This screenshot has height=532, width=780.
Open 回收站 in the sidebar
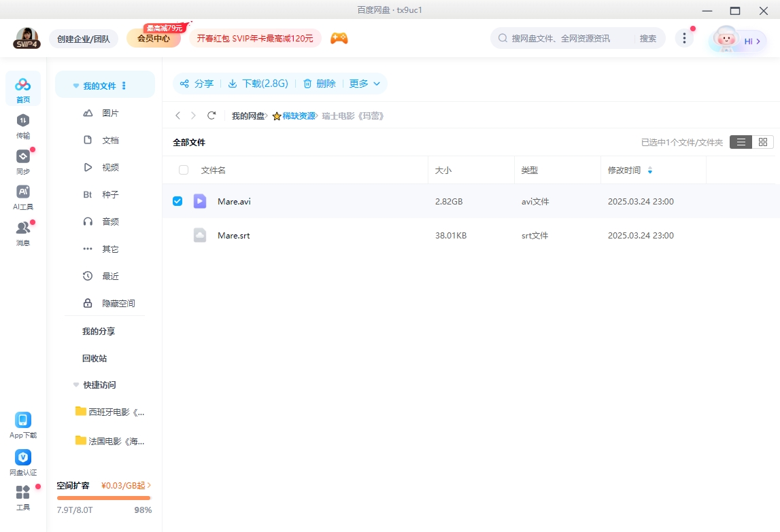coord(95,358)
